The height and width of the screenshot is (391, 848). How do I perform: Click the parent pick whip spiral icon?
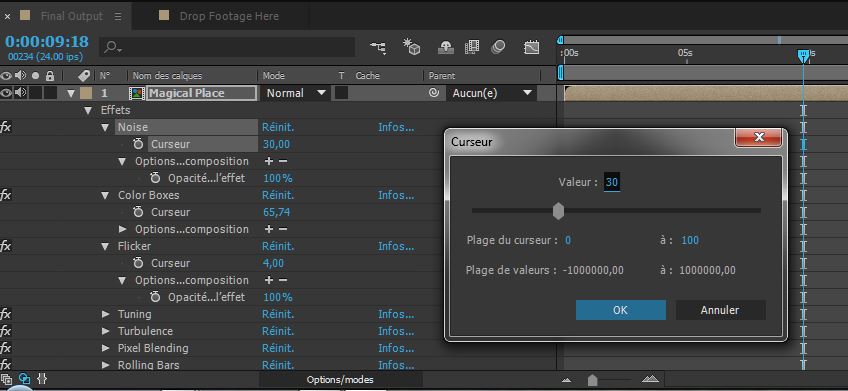434,93
